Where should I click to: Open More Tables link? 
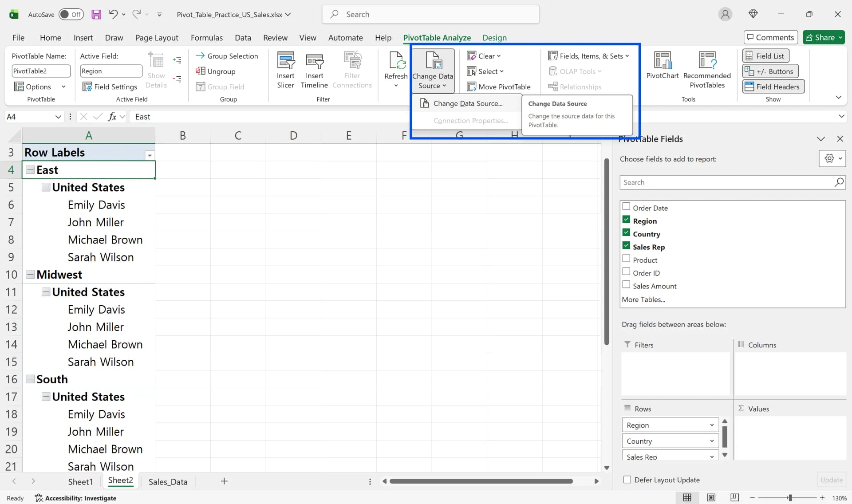coord(643,299)
